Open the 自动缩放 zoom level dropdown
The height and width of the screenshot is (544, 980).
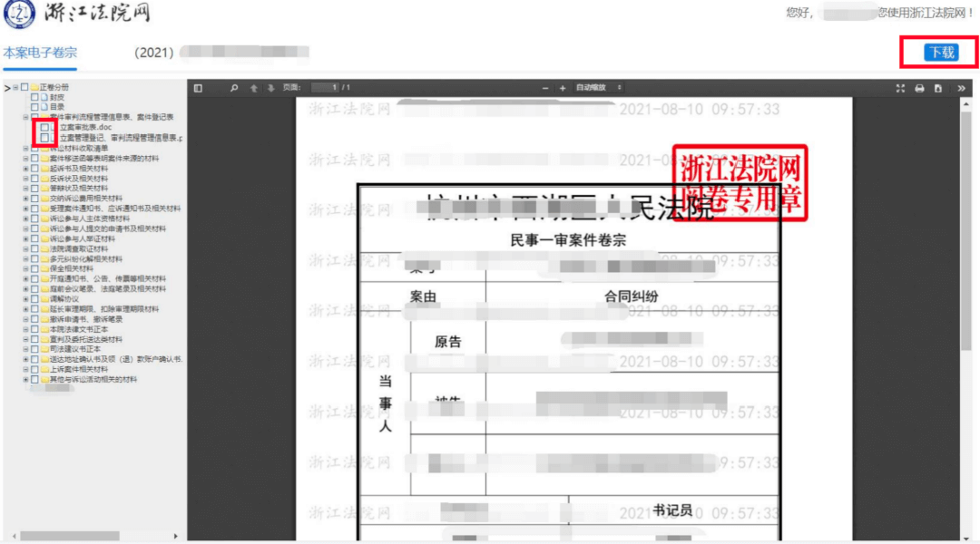(596, 88)
